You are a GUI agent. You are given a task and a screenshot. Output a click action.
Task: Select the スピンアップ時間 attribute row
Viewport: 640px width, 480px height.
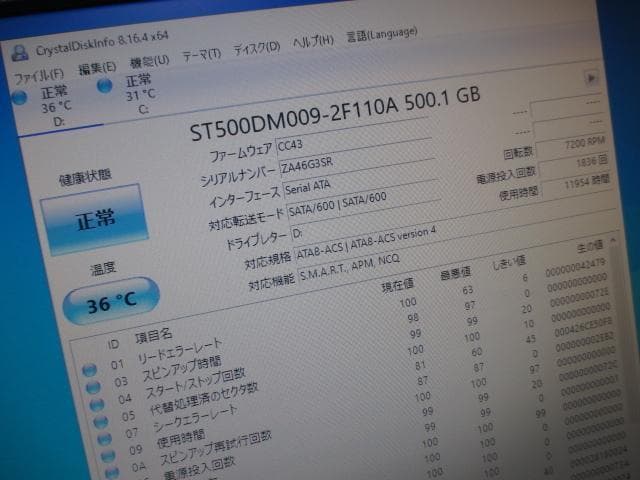(350, 333)
